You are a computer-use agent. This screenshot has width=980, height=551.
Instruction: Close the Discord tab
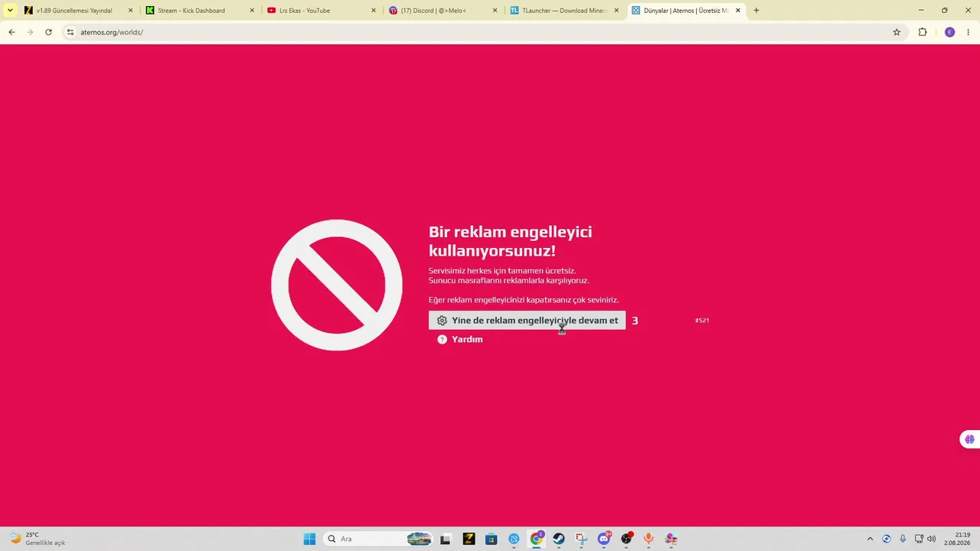[495, 11]
